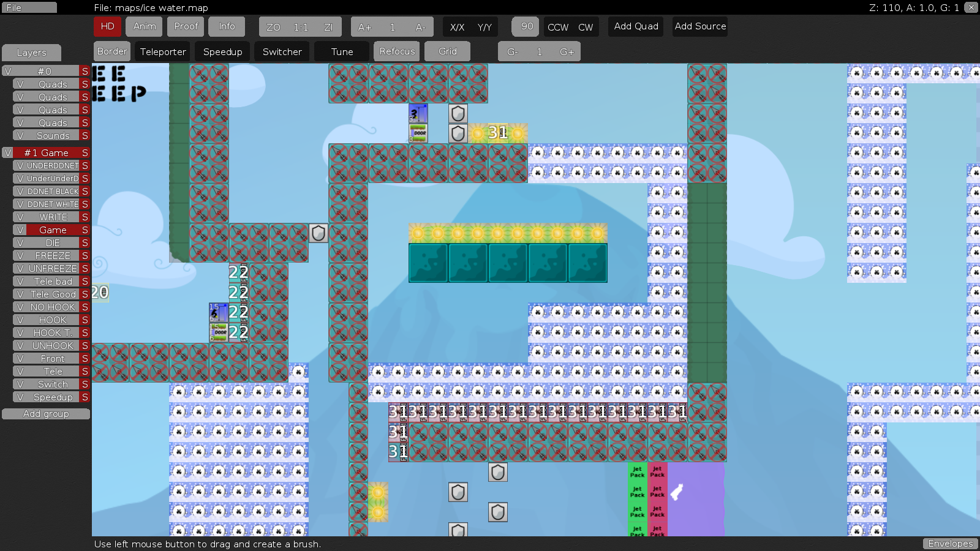The height and width of the screenshot is (551, 980).
Task: Open the Envelopes editor
Action: click(951, 544)
